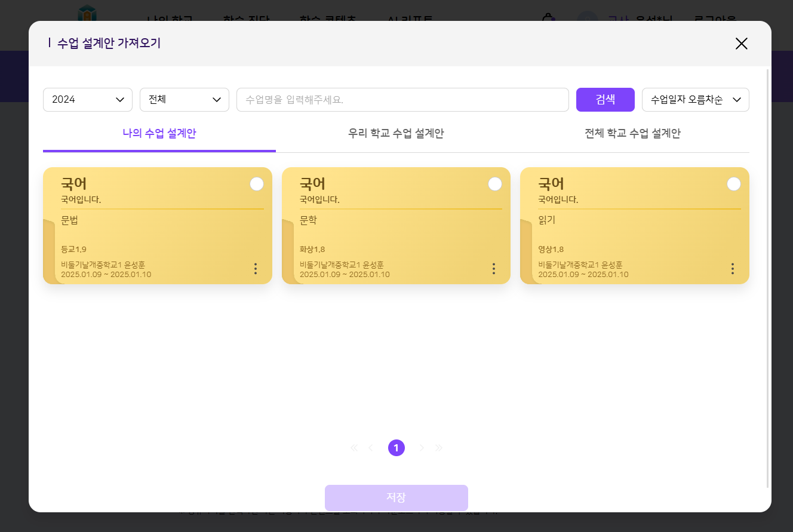Open the three-dot menu on 문학 card
Viewport: 793px width, 532px height.
pos(494,269)
